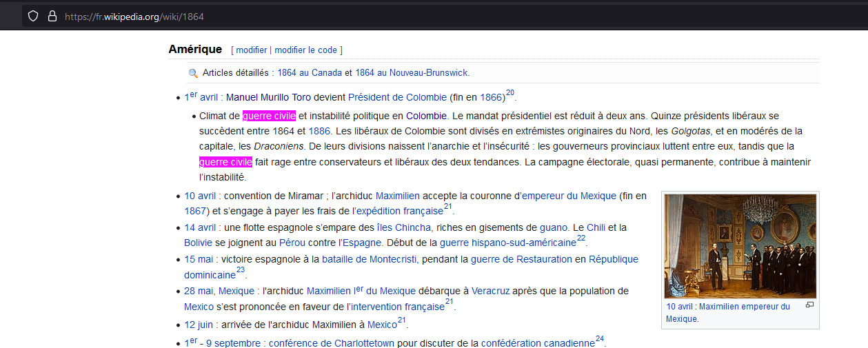Click the enlarge icon under Maximilien painting

tap(809, 305)
